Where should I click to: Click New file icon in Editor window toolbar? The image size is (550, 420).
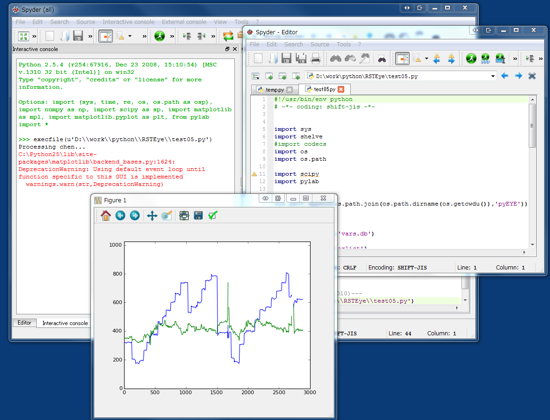click(258, 58)
